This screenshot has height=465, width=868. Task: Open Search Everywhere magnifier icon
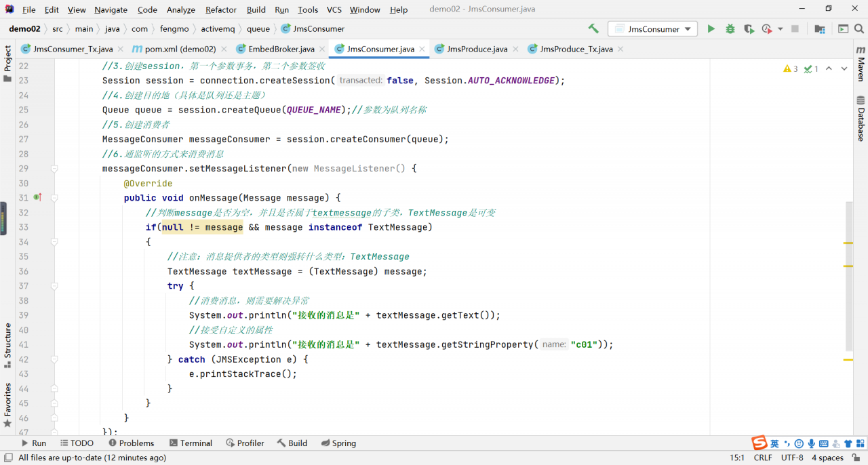tap(861, 29)
